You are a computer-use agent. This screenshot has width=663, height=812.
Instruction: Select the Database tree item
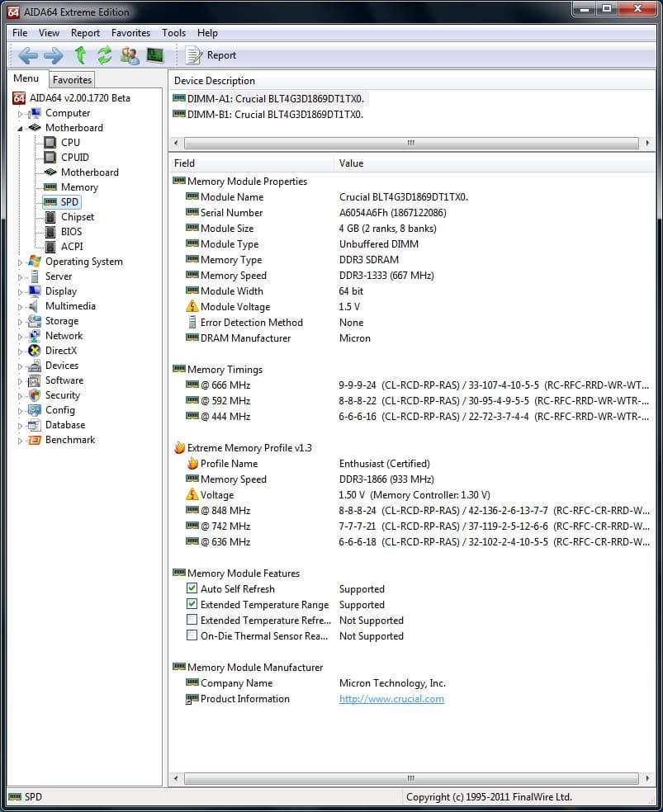(65, 425)
